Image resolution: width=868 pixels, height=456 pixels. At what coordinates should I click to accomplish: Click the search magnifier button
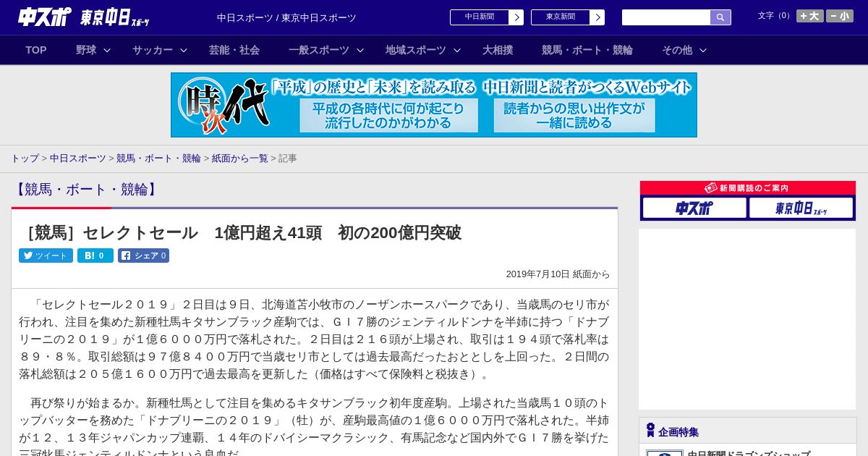(x=720, y=17)
